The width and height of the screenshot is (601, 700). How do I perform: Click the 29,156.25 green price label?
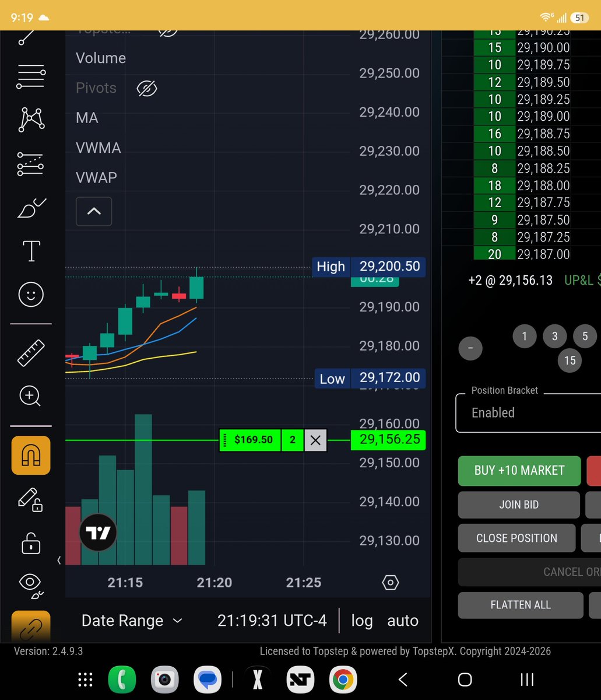tap(388, 439)
